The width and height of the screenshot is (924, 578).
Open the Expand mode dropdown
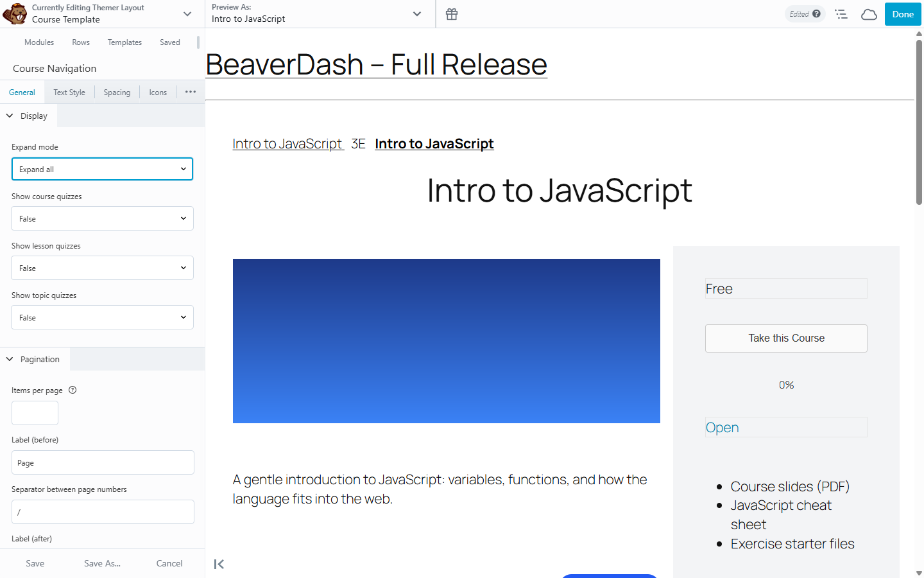pyautogui.click(x=102, y=169)
